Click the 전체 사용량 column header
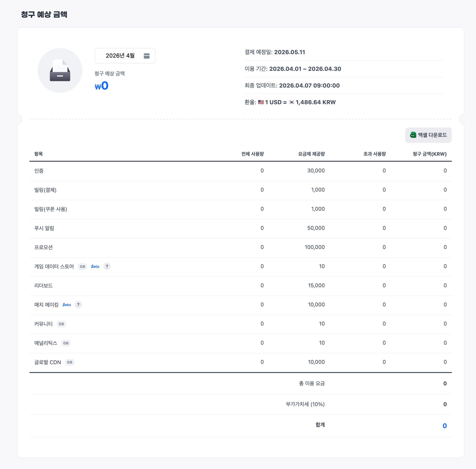Viewport: 476px width, 469px height. (252, 154)
